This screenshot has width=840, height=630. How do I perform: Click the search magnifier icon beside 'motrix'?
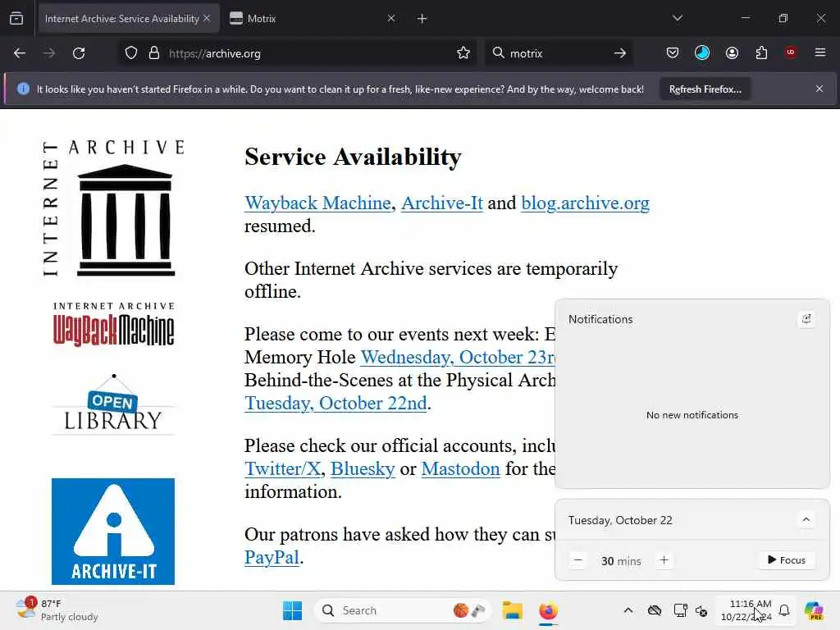click(498, 52)
